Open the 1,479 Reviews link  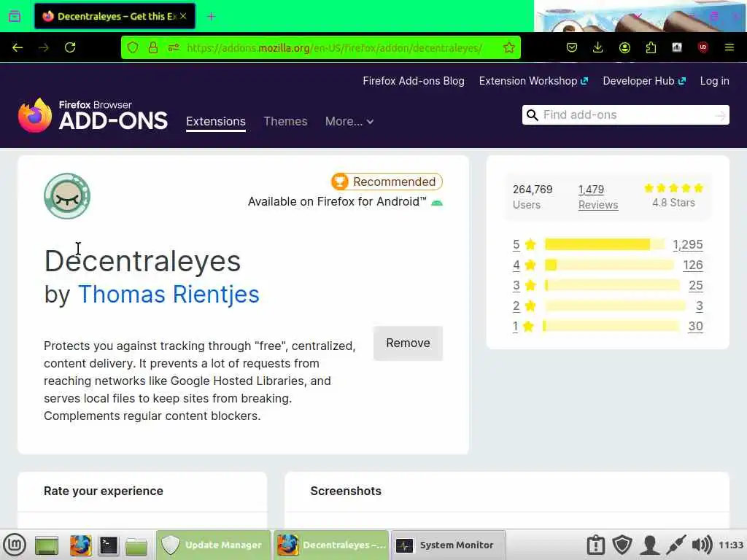pos(598,197)
